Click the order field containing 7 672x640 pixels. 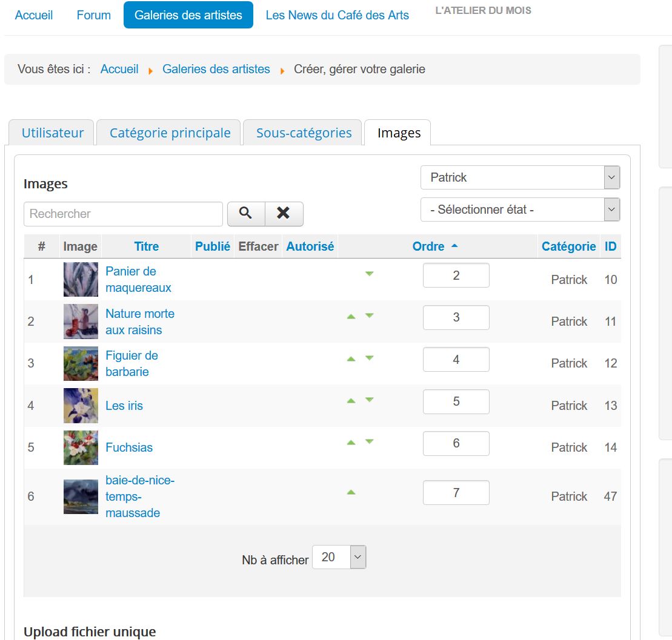[x=456, y=493]
